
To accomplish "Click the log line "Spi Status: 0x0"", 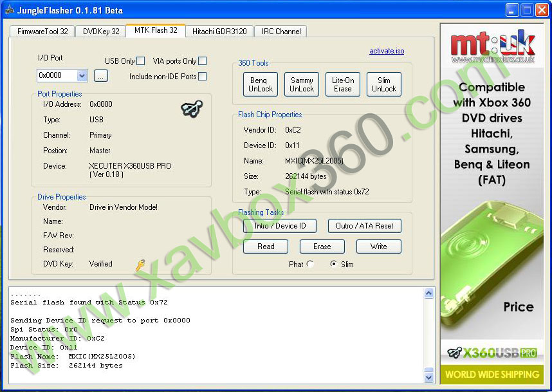I will [x=44, y=330].
